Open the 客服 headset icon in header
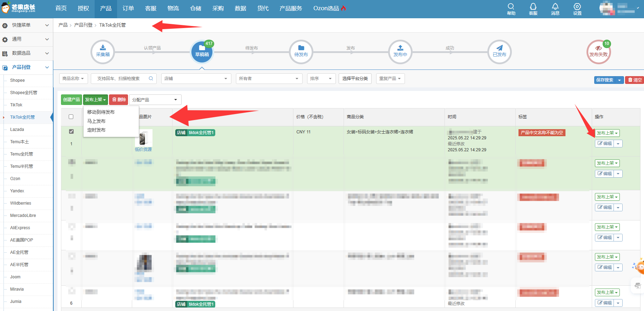 pyautogui.click(x=533, y=9)
